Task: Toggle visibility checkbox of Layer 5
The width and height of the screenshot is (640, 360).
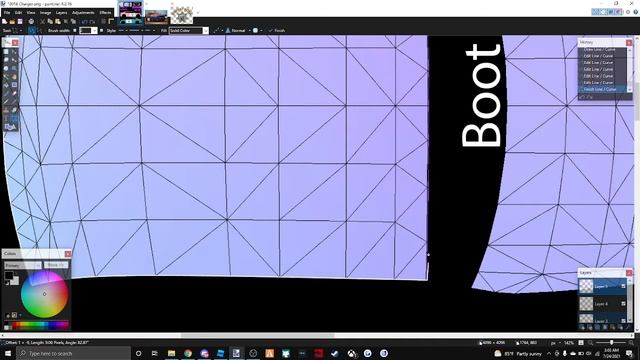Action: pyautogui.click(x=623, y=286)
